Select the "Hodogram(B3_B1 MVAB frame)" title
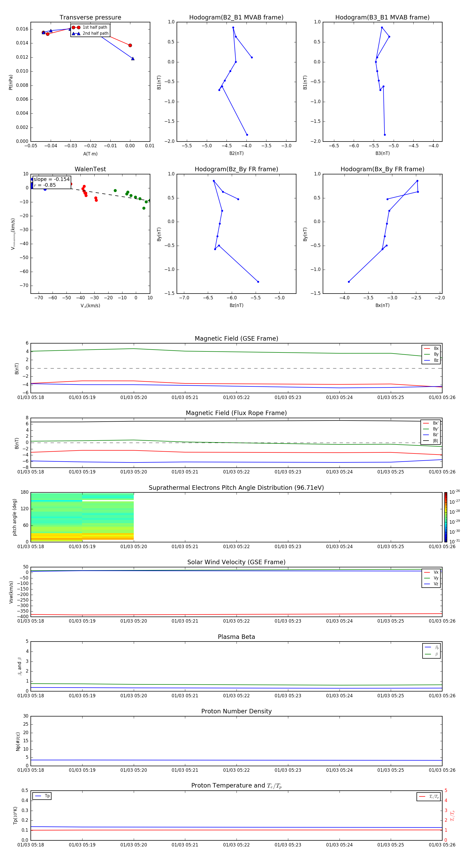Screen dimensions: 473x868 pyautogui.click(x=382, y=18)
